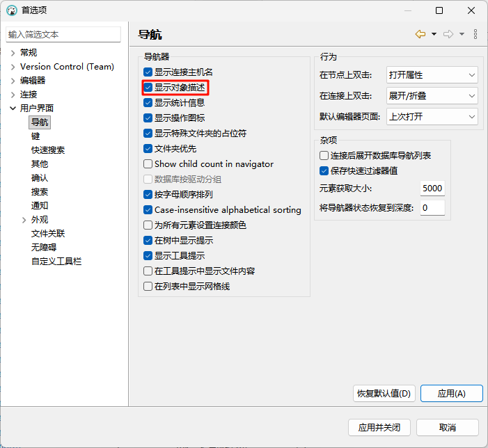The height and width of the screenshot is (448, 488).
Task: Click 取消 button
Action: pos(448,428)
